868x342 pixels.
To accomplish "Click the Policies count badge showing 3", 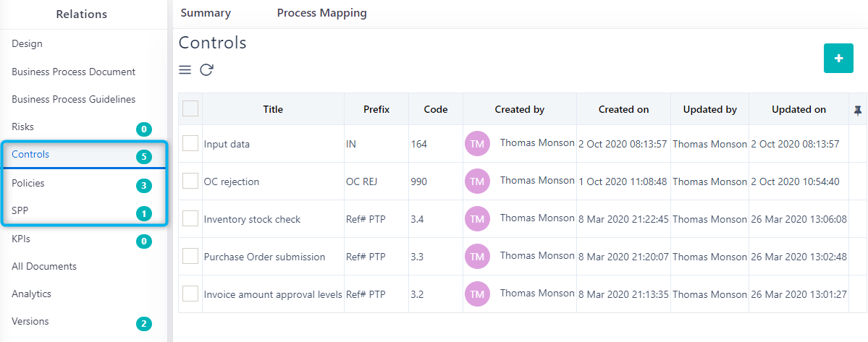I will point(144,186).
